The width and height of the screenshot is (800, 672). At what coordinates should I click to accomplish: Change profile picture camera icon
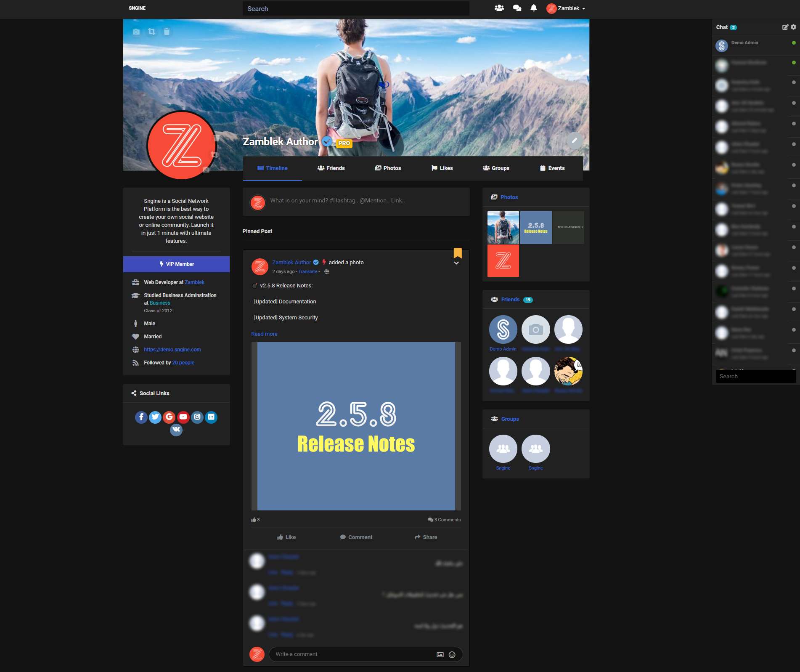coord(206,170)
